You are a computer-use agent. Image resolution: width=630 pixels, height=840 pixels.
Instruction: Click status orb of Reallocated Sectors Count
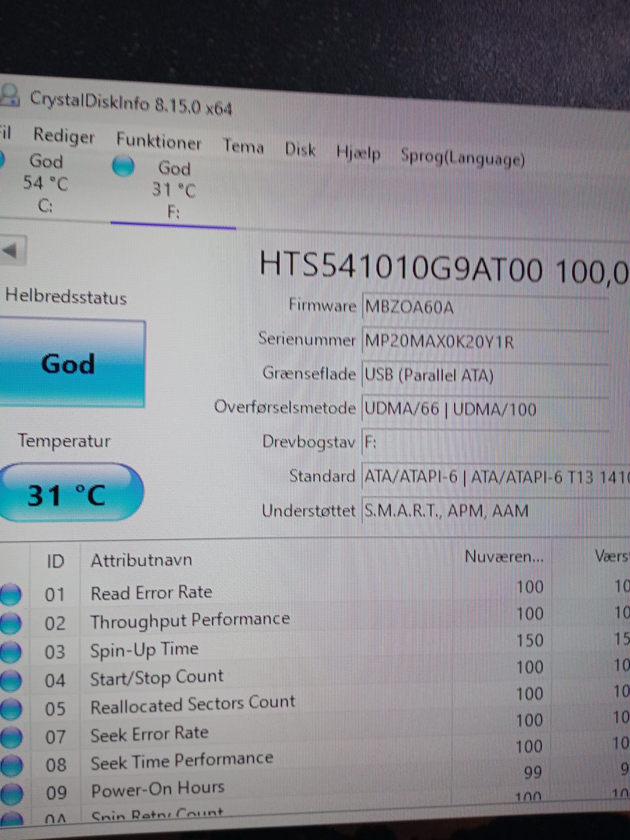click(x=10, y=709)
